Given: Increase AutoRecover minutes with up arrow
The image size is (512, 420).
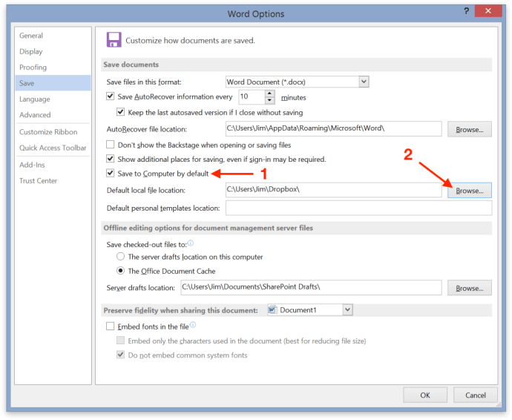Looking at the screenshot, I should coord(269,93).
